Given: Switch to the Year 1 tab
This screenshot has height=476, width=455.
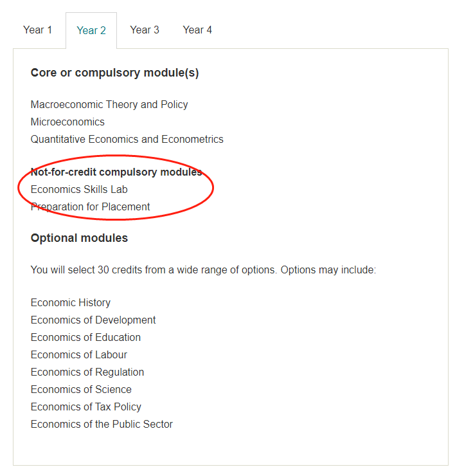Looking at the screenshot, I should [x=38, y=30].
